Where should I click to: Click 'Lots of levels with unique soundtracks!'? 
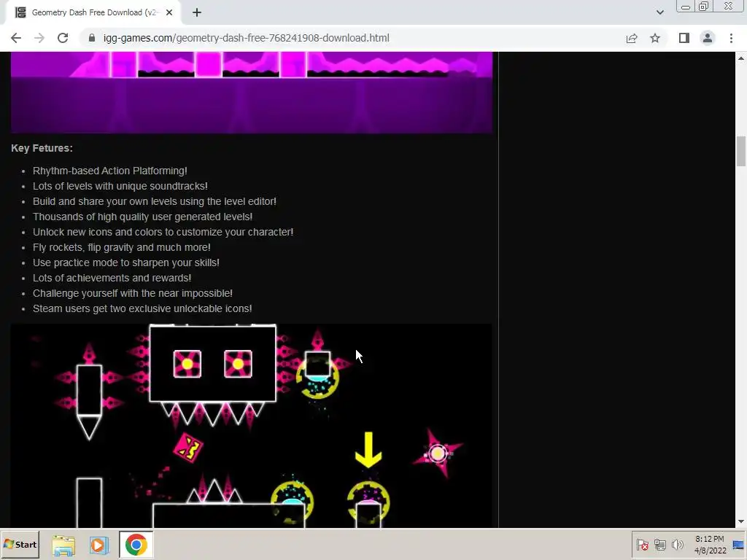(x=120, y=186)
